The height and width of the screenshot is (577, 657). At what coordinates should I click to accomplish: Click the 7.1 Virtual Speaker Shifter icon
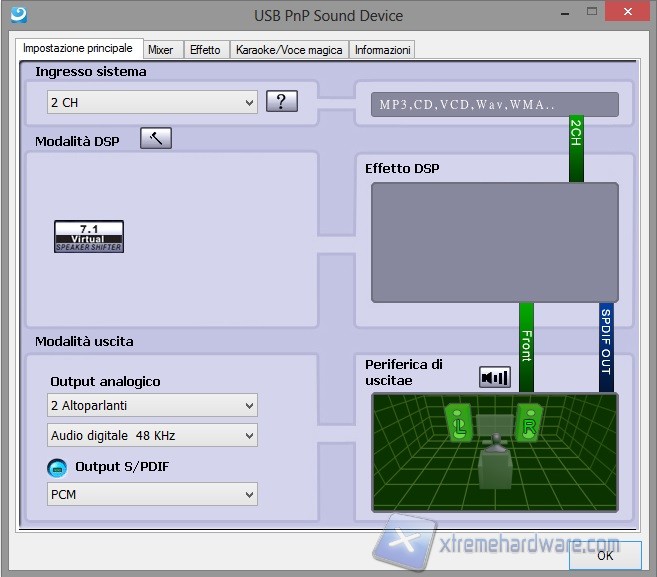(x=89, y=237)
